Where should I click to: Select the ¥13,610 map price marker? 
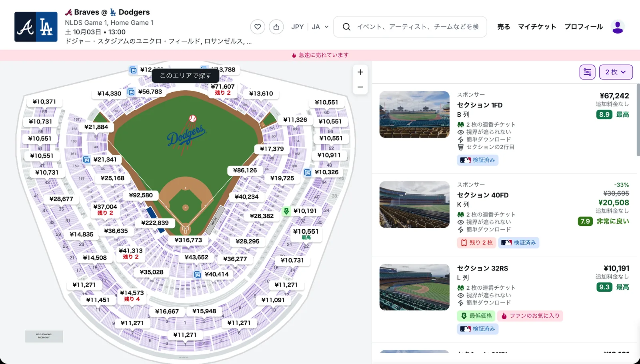click(x=261, y=93)
